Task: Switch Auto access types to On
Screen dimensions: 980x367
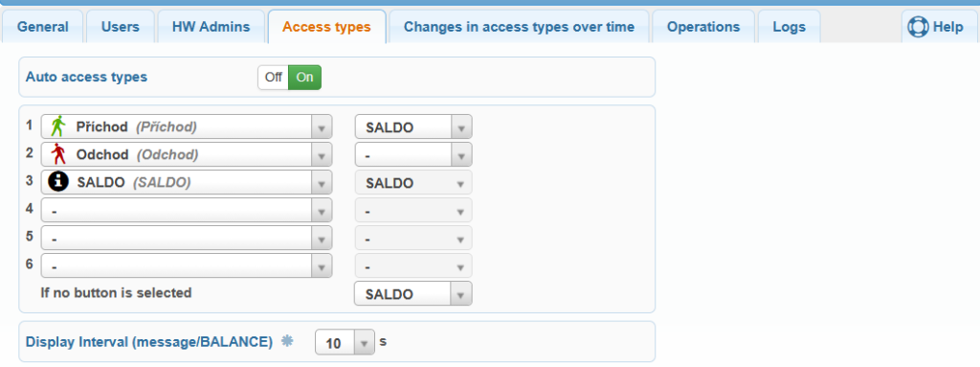Action: click(x=305, y=78)
